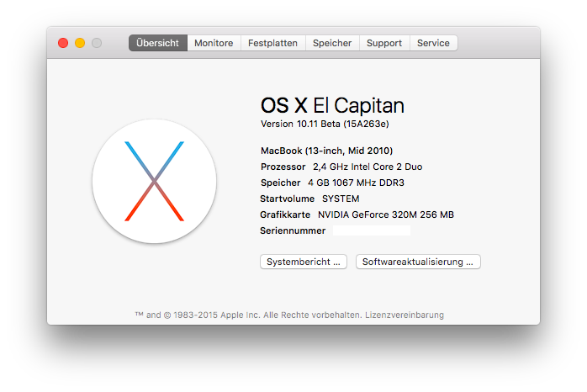Click the disabled gray zoom button
This screenshot has width=587, height=392.
pyautogui.click(x=97, y=43)
